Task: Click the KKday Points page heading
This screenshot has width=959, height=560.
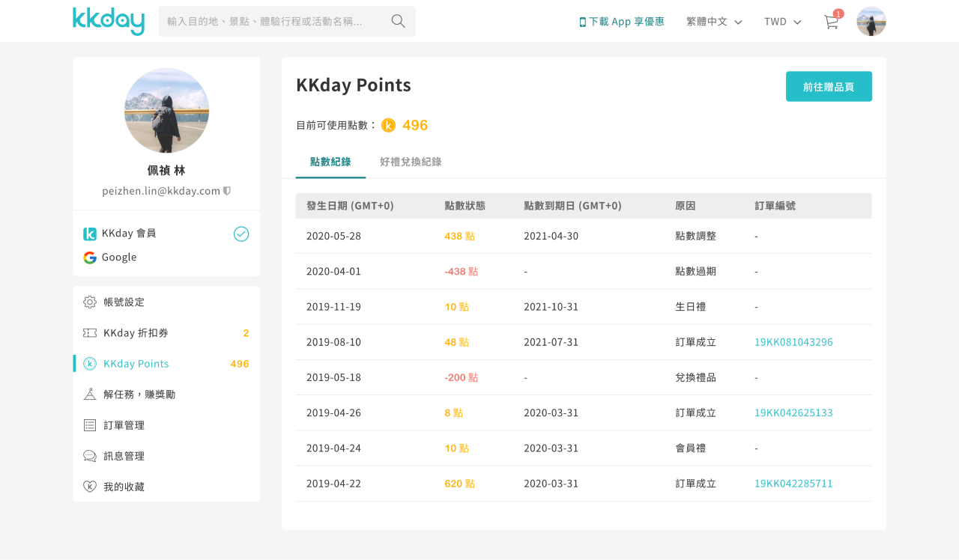Action: coord(354,85)
